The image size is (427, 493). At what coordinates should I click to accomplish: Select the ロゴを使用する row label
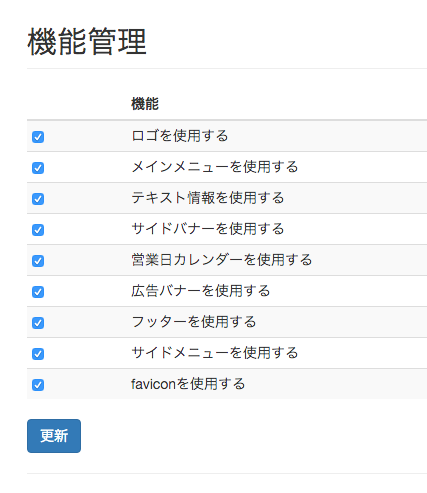click(180, 136)
